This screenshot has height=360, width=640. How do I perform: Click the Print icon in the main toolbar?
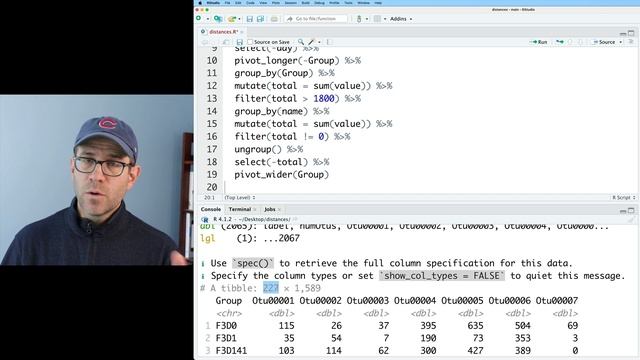pos(274,19)
